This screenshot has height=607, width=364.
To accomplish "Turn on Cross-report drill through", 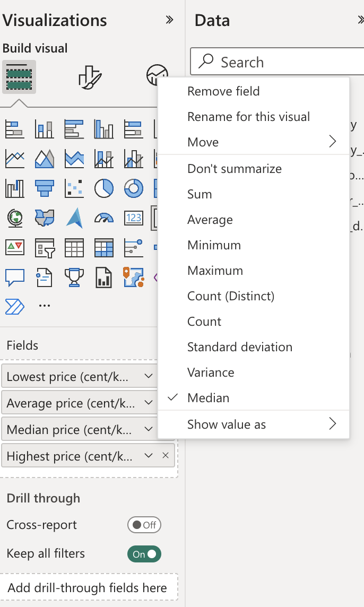I will pyautogui.click(x=144, y=525).
